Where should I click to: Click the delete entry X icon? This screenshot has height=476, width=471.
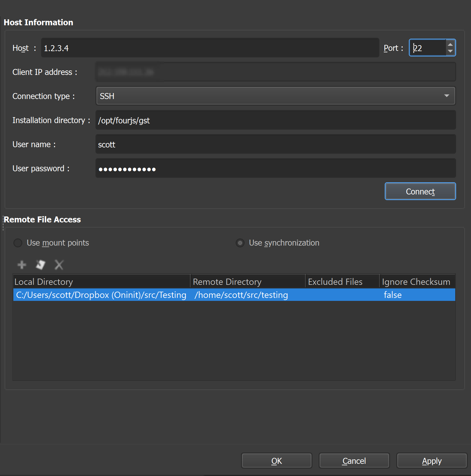(59, 265)
